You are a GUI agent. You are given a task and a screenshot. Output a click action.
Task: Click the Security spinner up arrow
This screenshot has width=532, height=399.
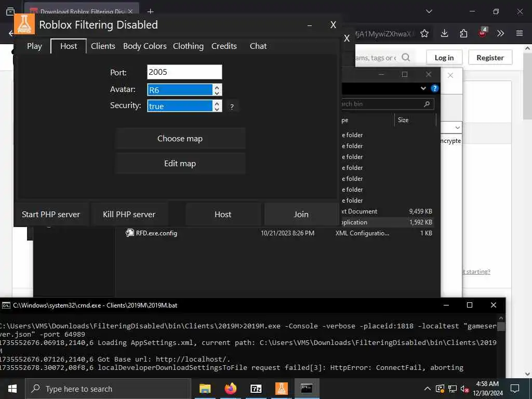click(x=217, y=103)
